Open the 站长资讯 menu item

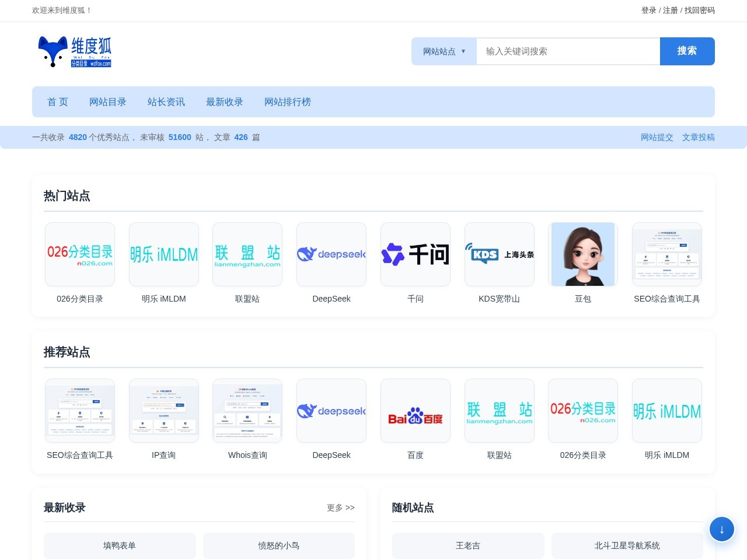(x=166, y=101)
